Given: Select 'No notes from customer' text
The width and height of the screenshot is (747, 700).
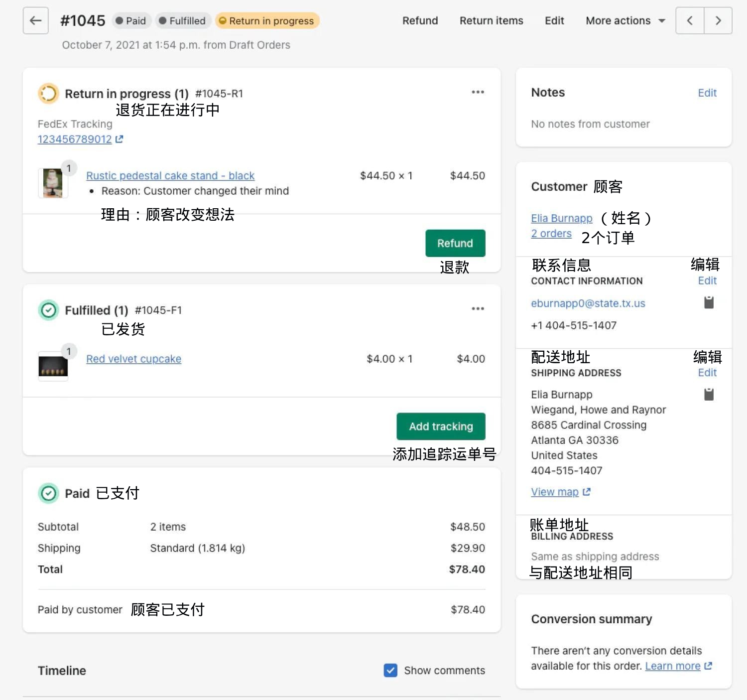Looking at the screenshot, I should (590, 124).
